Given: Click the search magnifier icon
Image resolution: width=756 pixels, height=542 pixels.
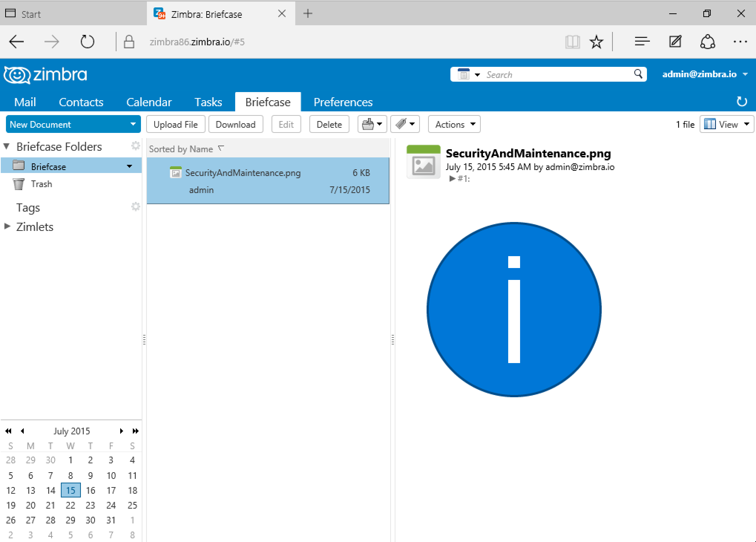Looking at the screenshot, I should pos(638,74).
